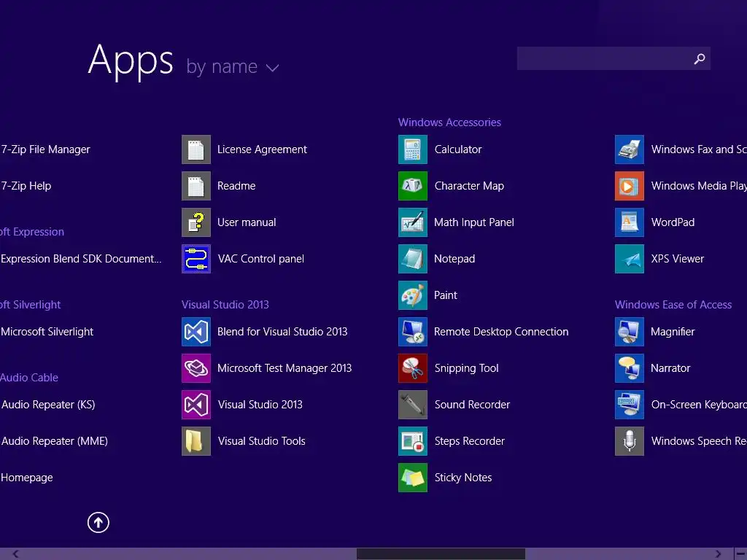Image resolution: width=747 pixels, height=560 pixels.
Task: Launch the Notepad icon
Action: (x=413, y=259)
